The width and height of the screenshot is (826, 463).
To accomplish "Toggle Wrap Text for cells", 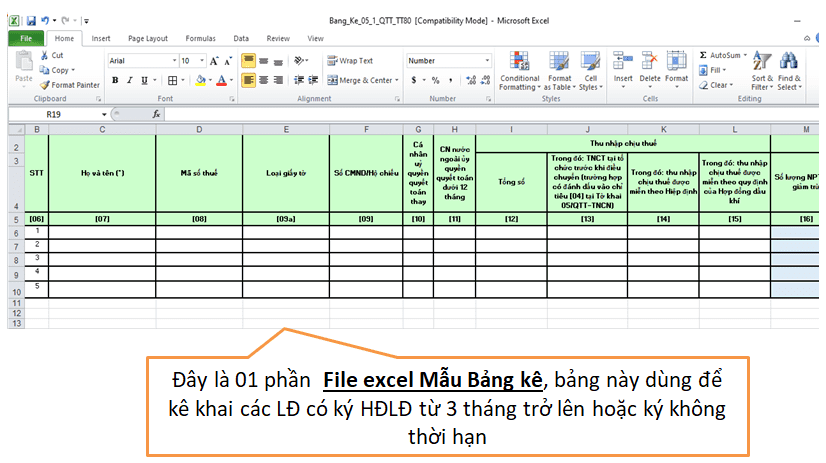I will tap(349, 61).
